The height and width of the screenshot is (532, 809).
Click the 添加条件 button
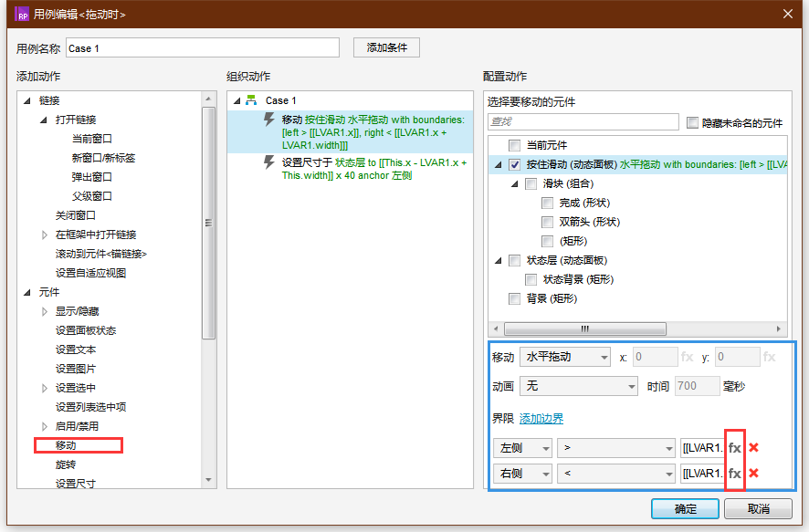(386, 47)
